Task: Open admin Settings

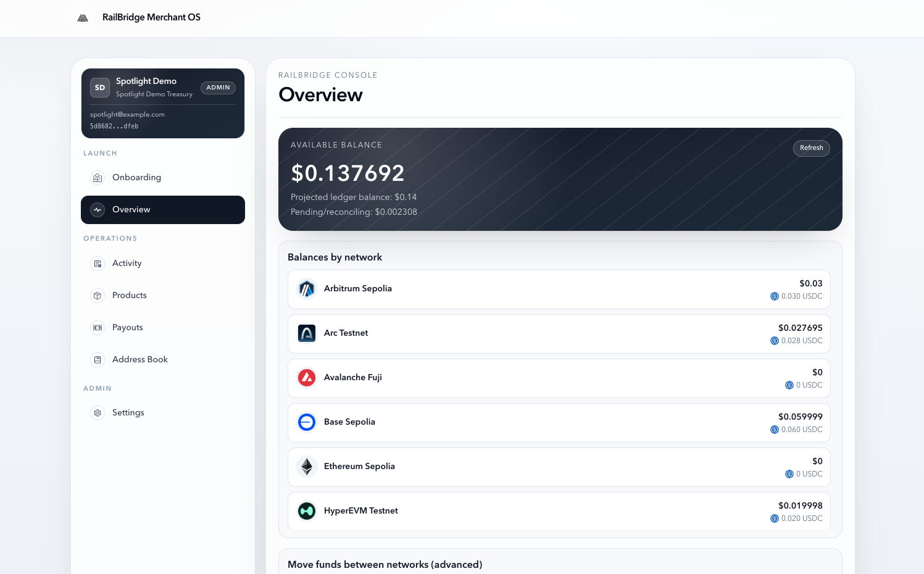Action: 163,413
